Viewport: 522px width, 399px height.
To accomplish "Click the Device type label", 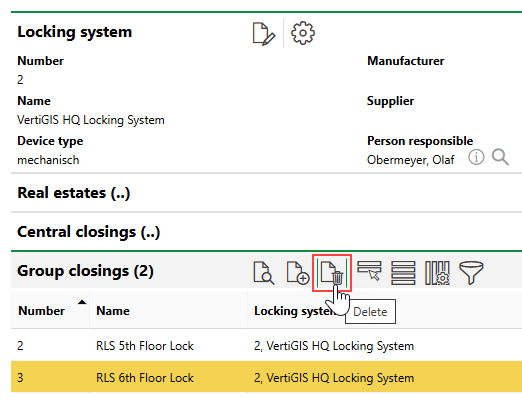I will tap(50, 141).
